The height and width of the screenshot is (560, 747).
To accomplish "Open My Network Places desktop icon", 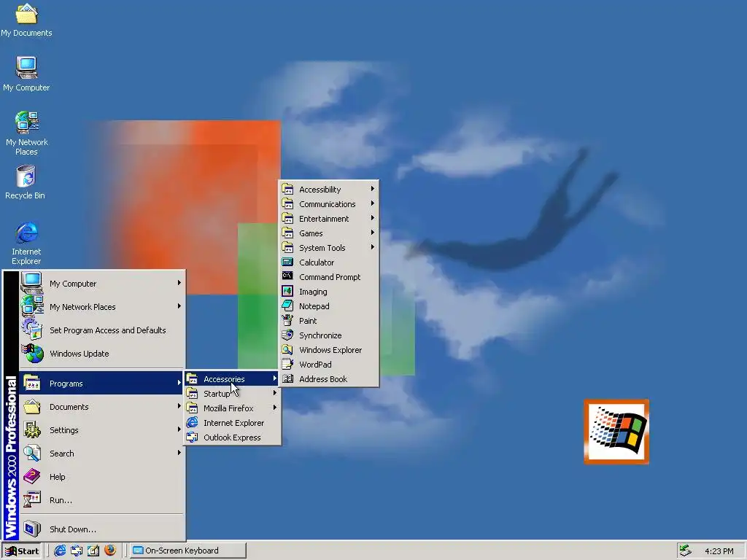I will pos(27,133).
